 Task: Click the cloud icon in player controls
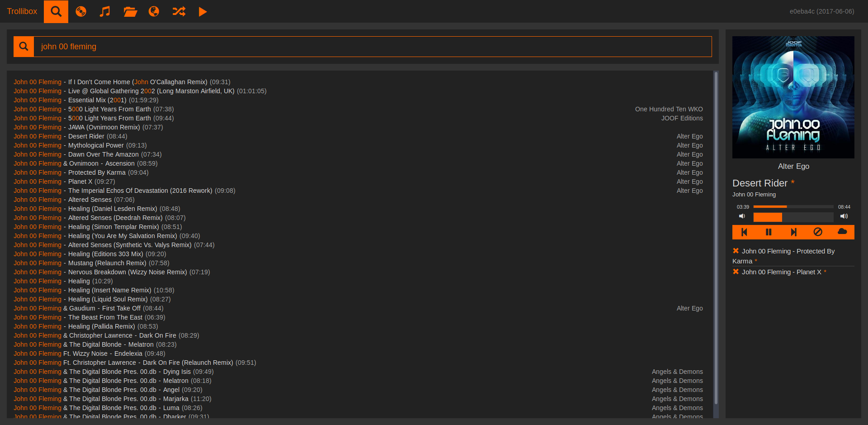click(x=842, y=232)
